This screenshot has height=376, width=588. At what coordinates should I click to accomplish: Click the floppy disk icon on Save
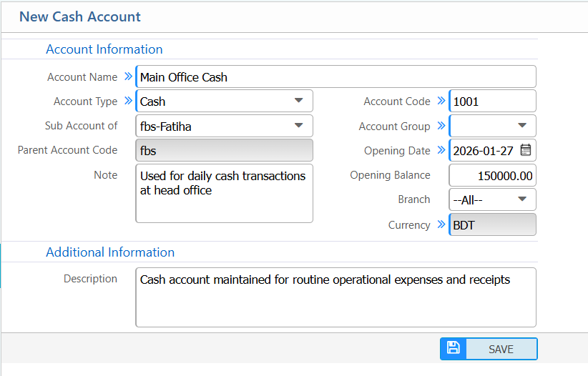[453, 348]
